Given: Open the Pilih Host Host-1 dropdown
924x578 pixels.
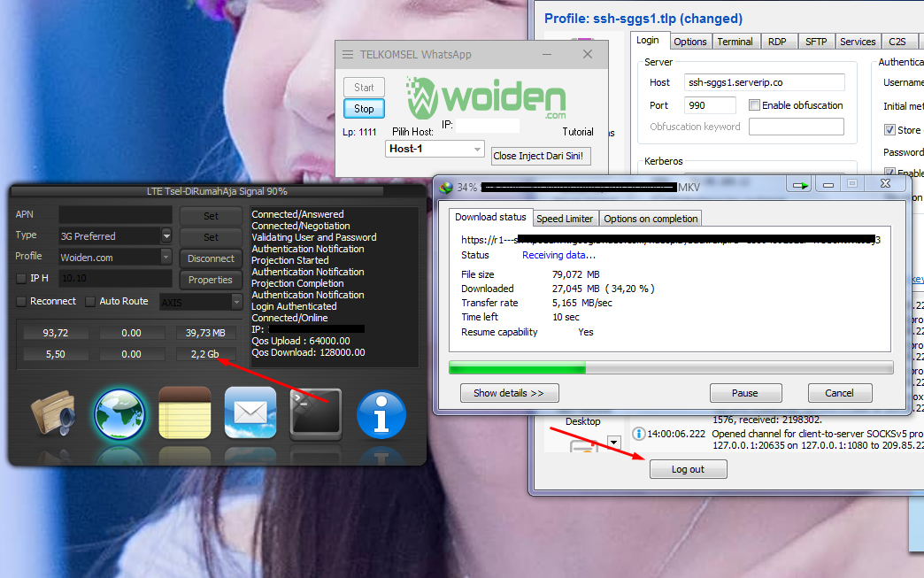Looking at the screenshot, I should pos(435,149).
